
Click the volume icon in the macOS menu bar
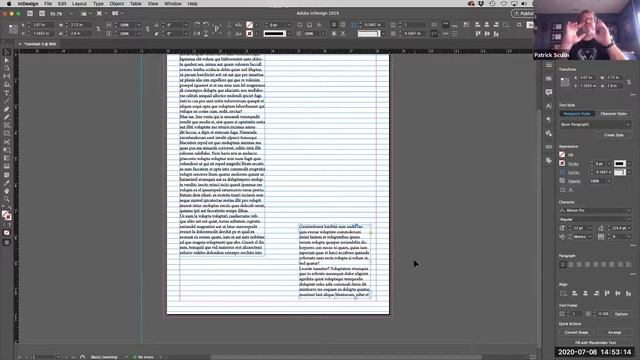(x=524, y=4)
